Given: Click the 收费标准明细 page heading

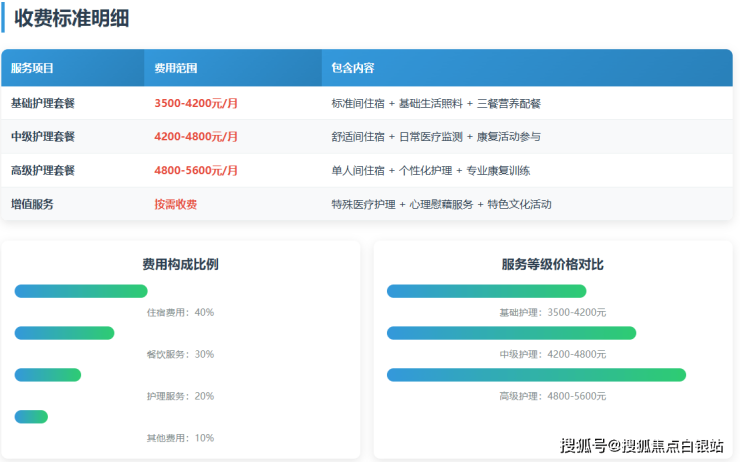Looking at the screenshot, I should (71, 18).
